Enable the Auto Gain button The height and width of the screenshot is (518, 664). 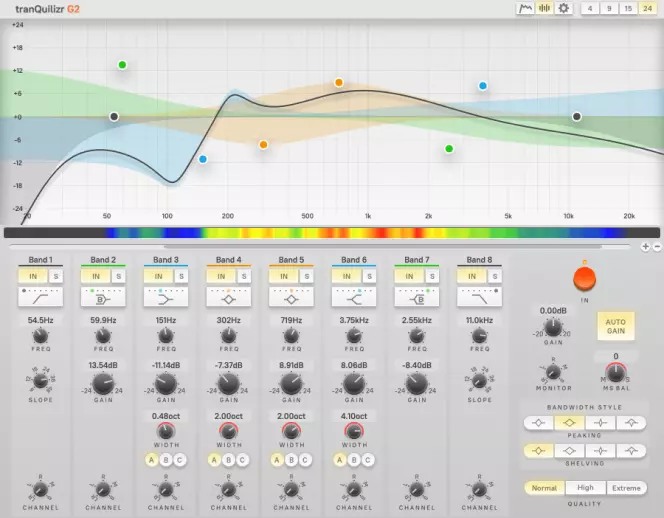click(616, 326)
